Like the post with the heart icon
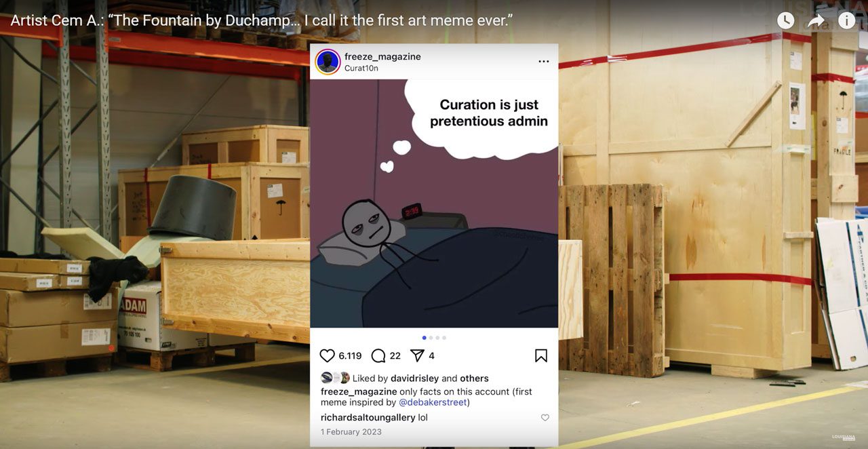The width and height of the screenshot is (868, 449). point(328,355)
